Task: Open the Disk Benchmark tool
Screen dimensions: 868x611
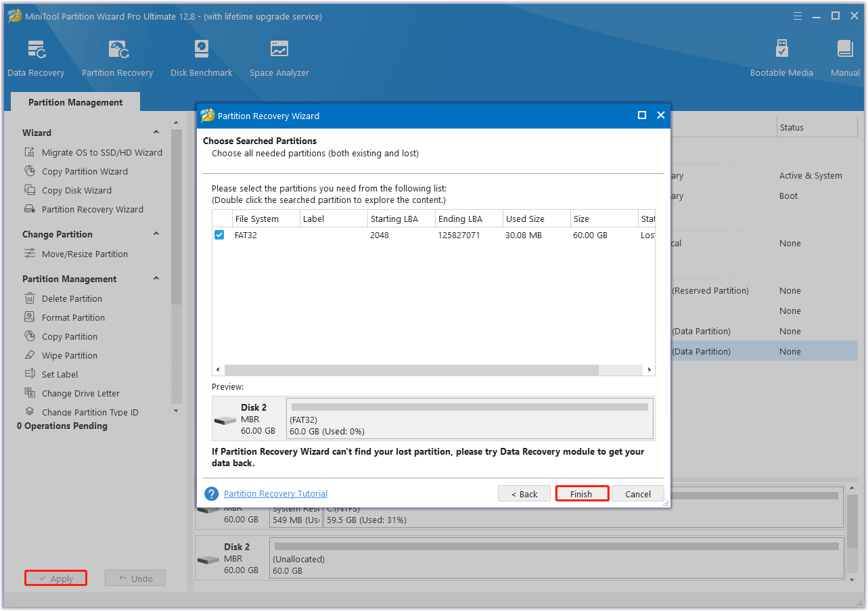Action: pyautogui.click(x=201, y=58)
